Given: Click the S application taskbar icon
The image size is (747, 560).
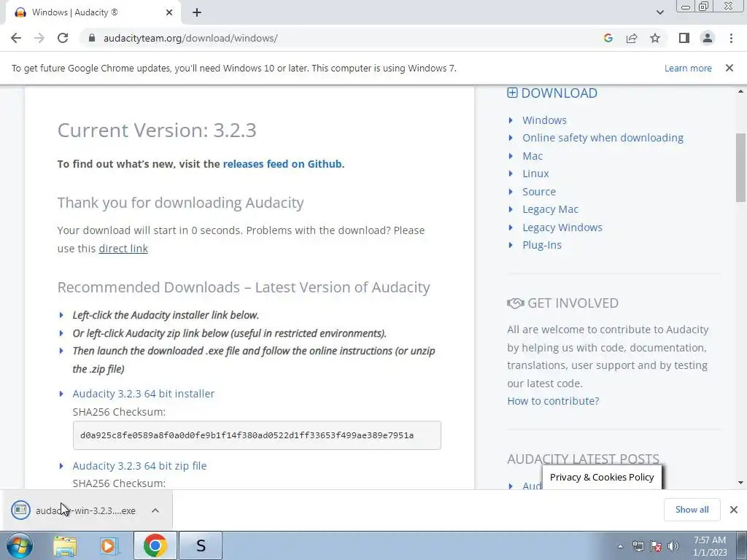Looking at the screenshot, I should [x=201, y=545].
